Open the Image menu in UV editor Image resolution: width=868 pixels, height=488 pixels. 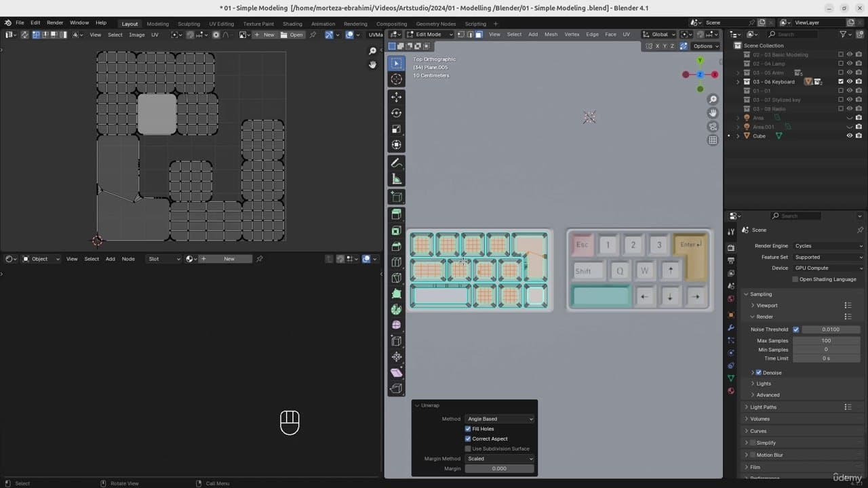tap(136, 35)
